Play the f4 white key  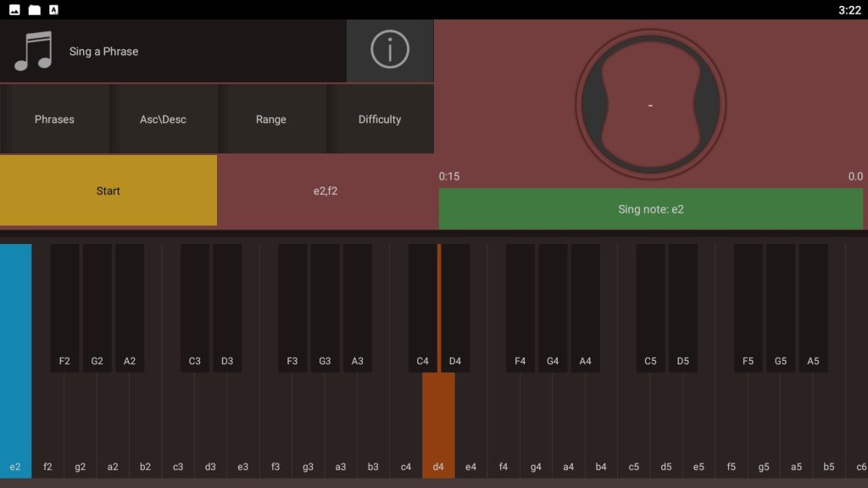coord(504,425)
